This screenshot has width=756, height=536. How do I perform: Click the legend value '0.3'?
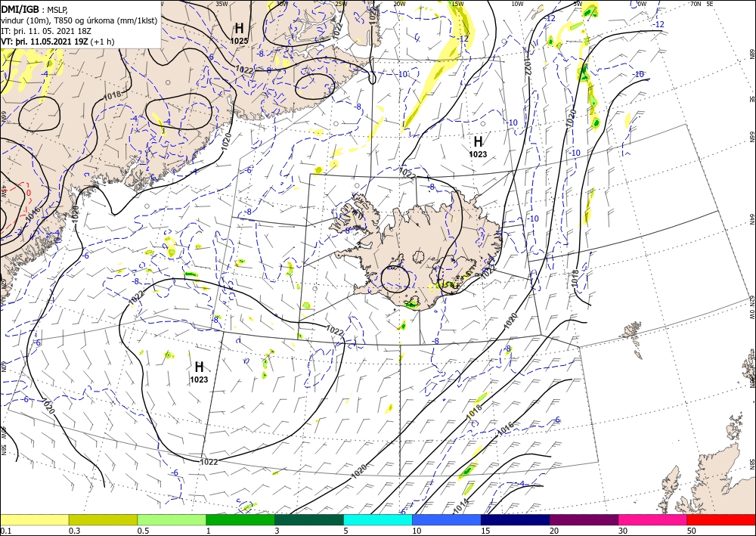click(x=74, y=531)
